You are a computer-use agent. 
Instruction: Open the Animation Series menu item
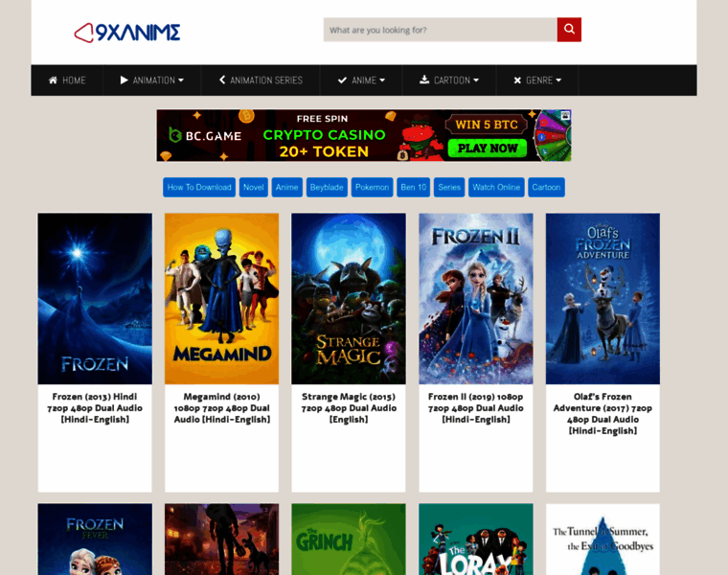coord(261,80)
